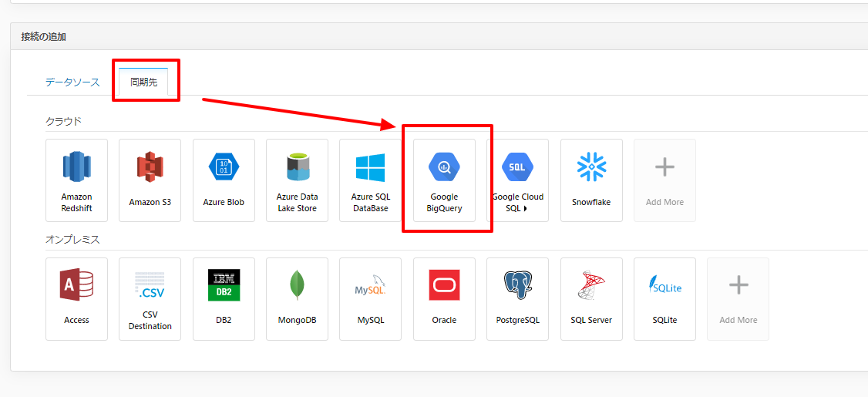Click Add More in the cloud row
This screenshot has width=868, height=397.
[664, 180]
